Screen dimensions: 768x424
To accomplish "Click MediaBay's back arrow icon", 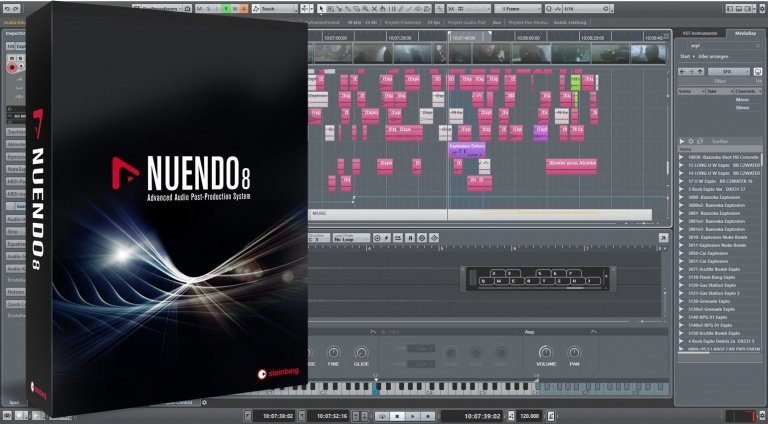I will point(682,71).
